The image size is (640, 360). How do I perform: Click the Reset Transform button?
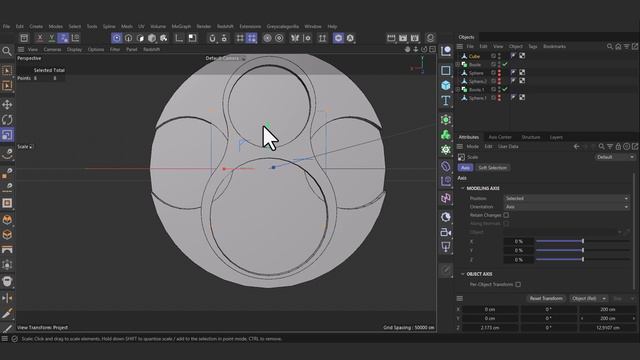pyautogui.click(x=546, y=298)
